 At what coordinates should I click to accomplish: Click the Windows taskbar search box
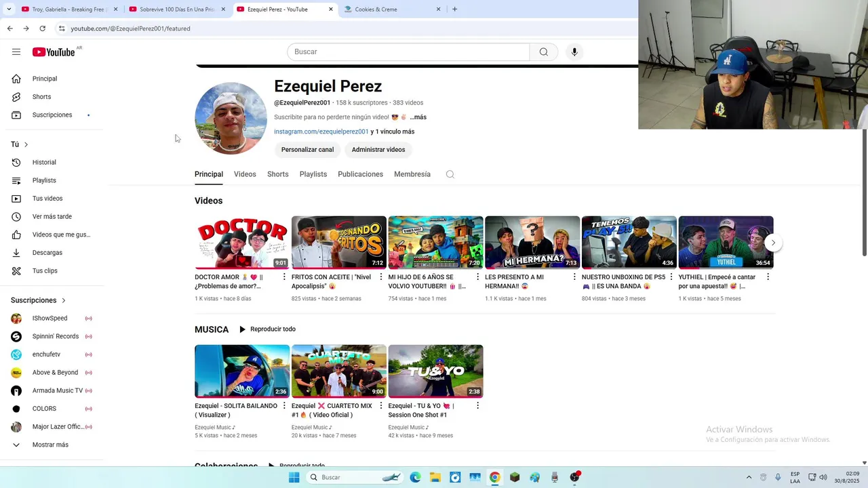point(355,477)
